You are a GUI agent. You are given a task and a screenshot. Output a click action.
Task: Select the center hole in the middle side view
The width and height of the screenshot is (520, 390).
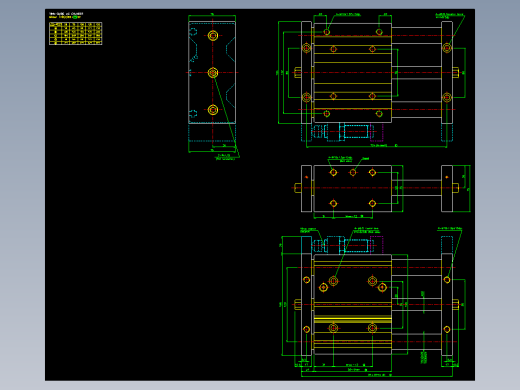(353, 172)
